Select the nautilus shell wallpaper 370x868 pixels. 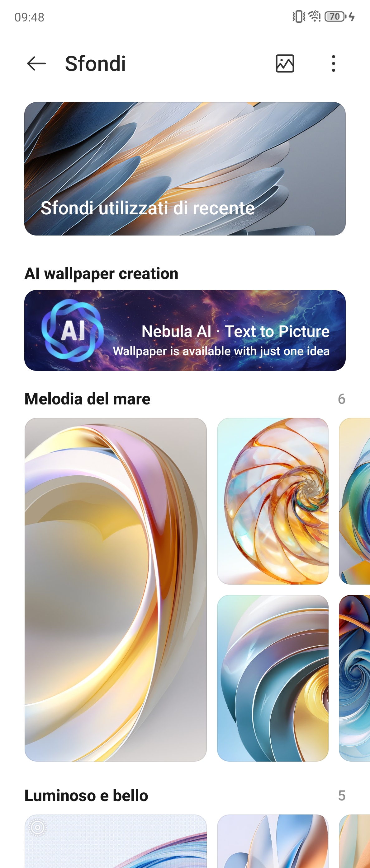[x=273, y=501]
